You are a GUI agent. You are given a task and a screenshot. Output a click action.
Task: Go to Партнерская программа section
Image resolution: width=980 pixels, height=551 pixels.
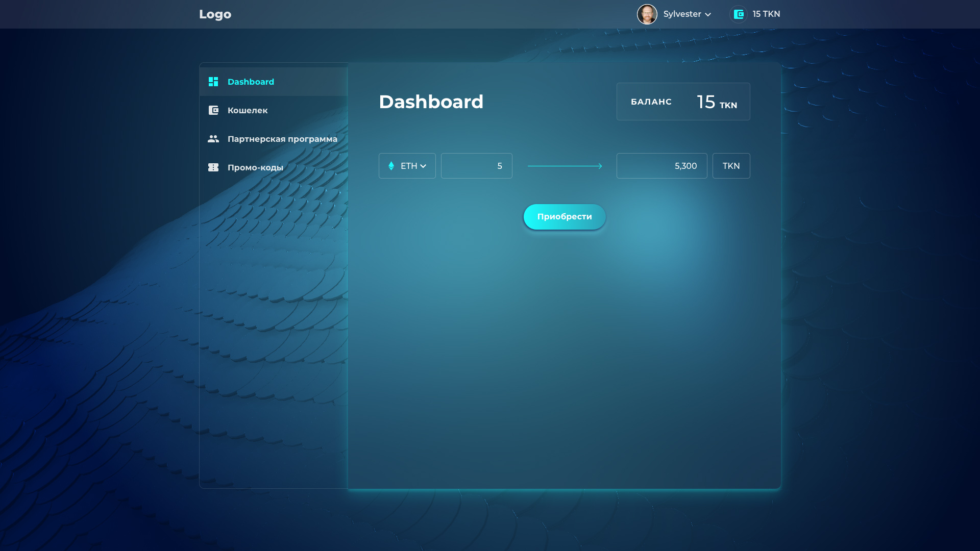282,139
